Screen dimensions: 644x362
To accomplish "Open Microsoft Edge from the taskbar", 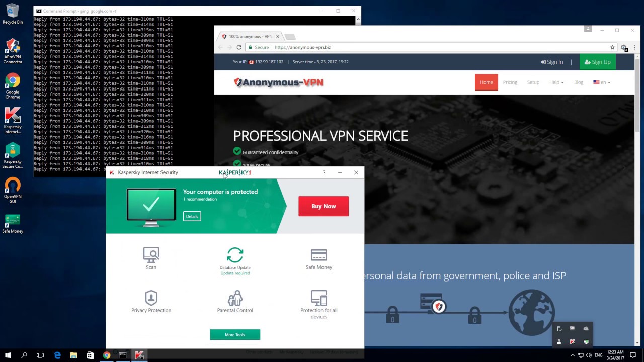I will (x=57, y=355).
